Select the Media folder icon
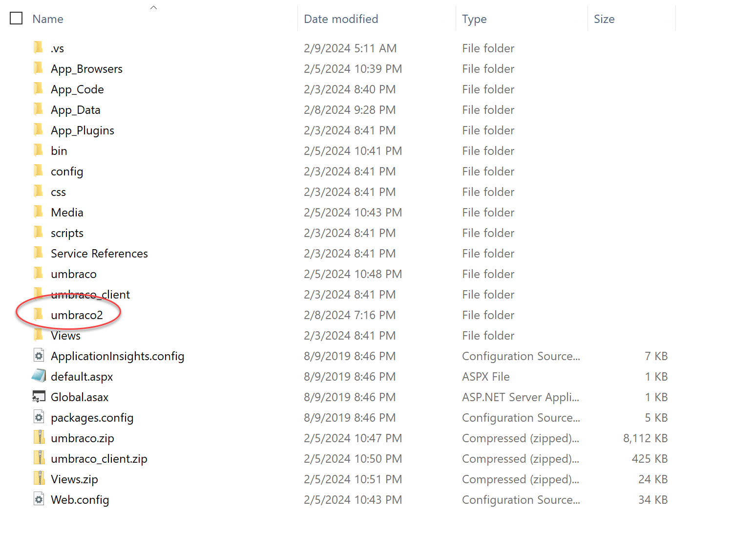 coord(39,212)
